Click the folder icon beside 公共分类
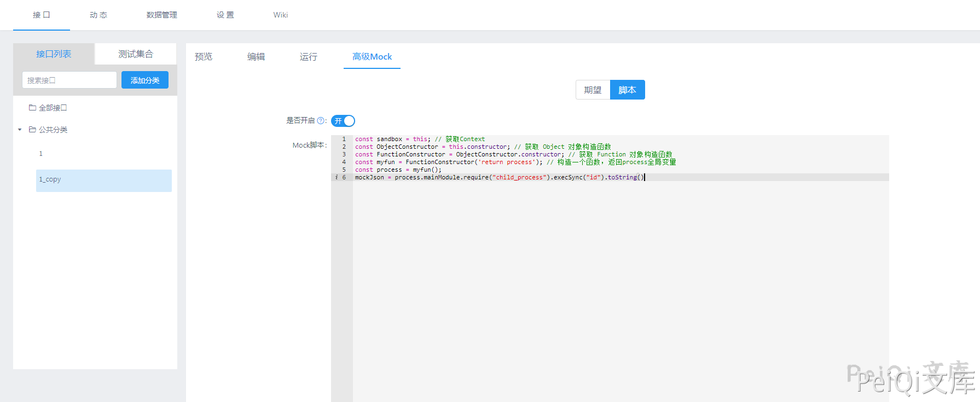 32,130
